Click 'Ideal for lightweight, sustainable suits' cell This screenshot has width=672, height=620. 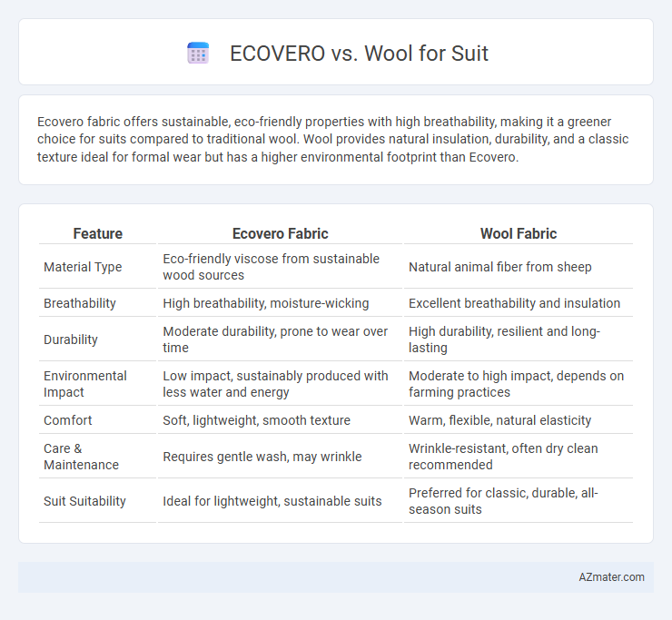coord(280,501)
